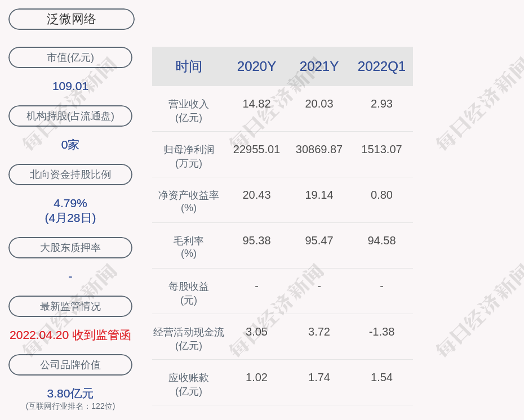Click ROE value 0.80

(x=381, y=195)
